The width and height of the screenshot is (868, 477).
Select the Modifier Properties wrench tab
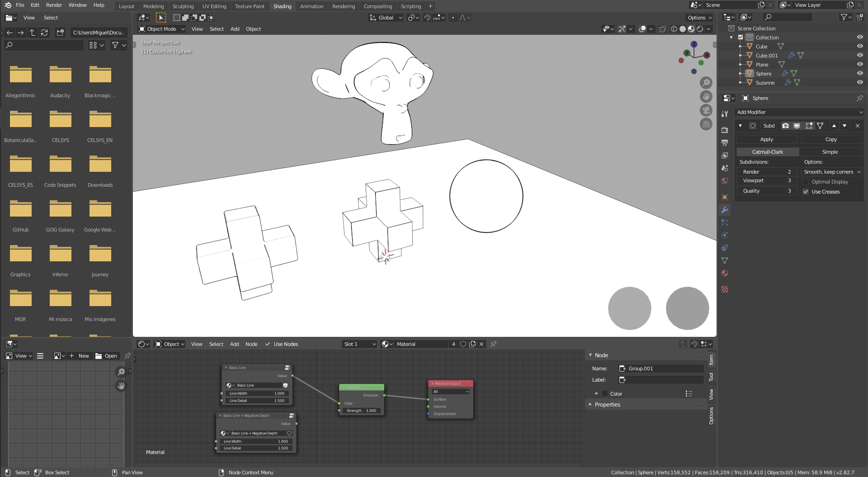(x=725, y=210)
